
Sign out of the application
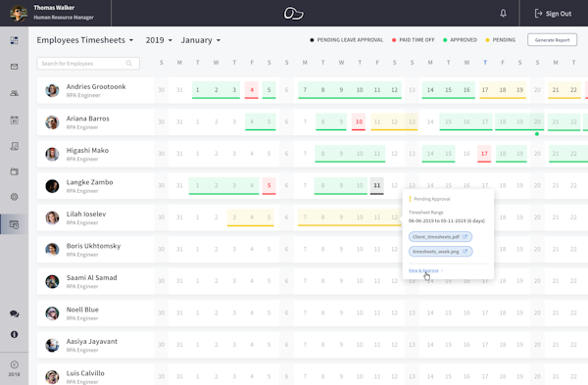pyautogui.click(x=553, y=14)
